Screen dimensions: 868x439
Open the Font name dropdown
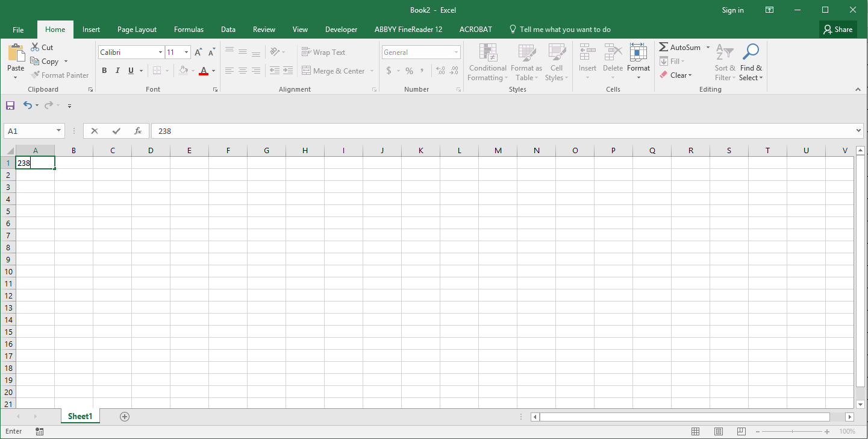coord(159,52)
